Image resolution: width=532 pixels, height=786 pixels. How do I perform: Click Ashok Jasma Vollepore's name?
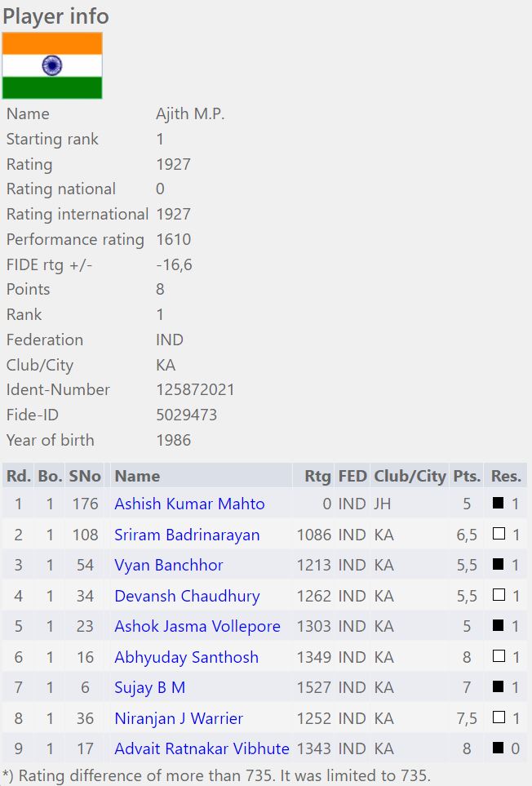coord(197,626)
